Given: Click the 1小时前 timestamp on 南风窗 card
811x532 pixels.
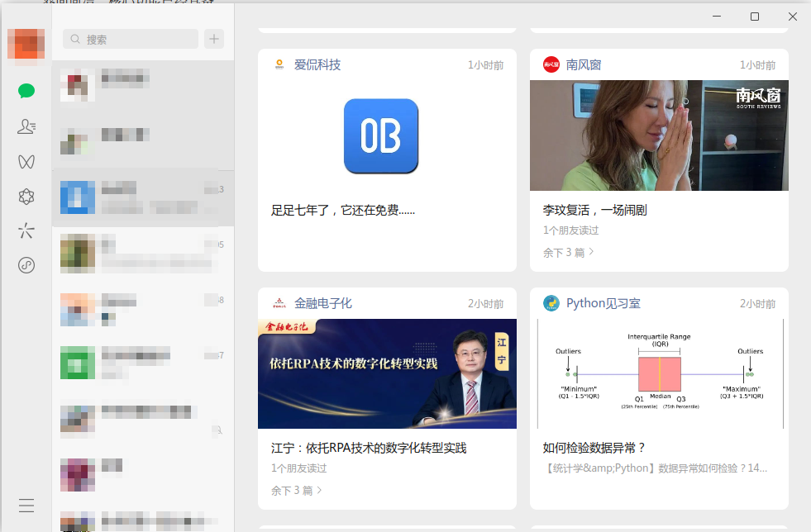Looking at the screenshot, I should pos(758,65).
